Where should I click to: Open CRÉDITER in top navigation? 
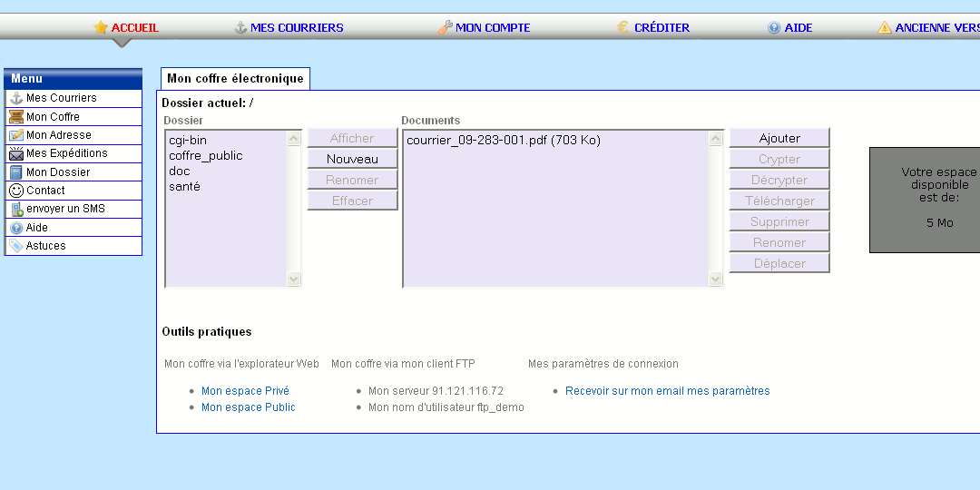[x=661, y=27]
